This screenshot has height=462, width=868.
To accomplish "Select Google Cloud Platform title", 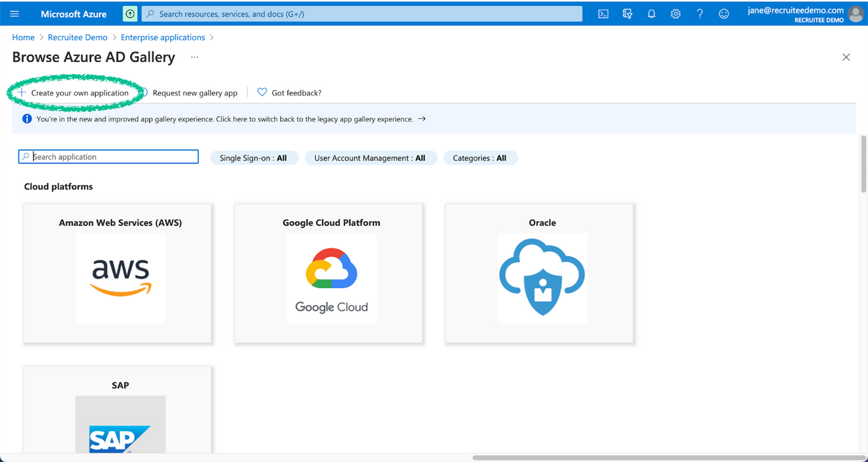I will 331,223.
